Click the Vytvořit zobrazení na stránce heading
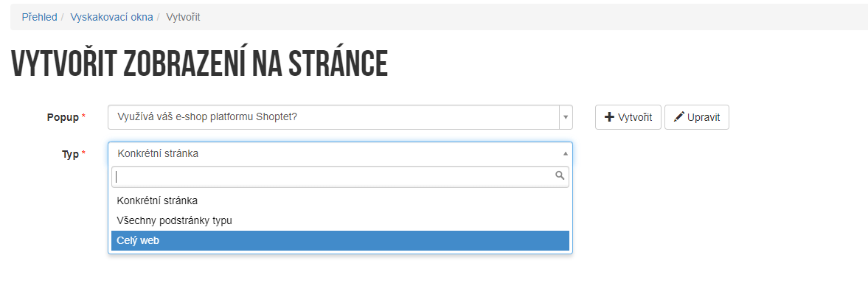 click(199, 63)
